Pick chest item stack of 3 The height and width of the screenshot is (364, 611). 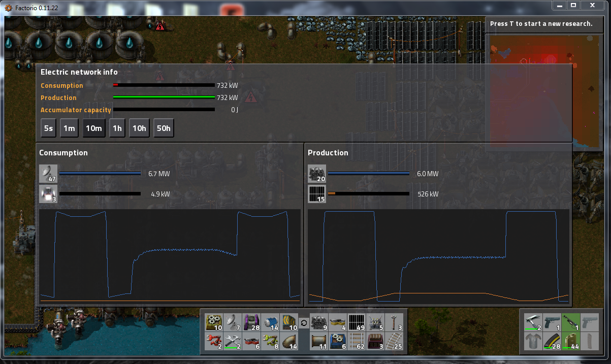click(x=376, y=341)
